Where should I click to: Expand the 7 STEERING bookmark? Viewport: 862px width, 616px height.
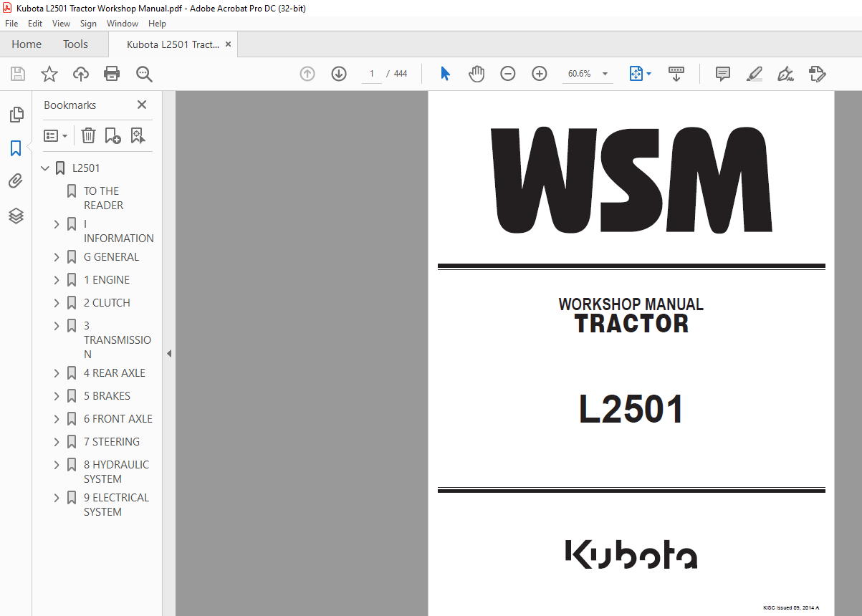pos(57,442)
